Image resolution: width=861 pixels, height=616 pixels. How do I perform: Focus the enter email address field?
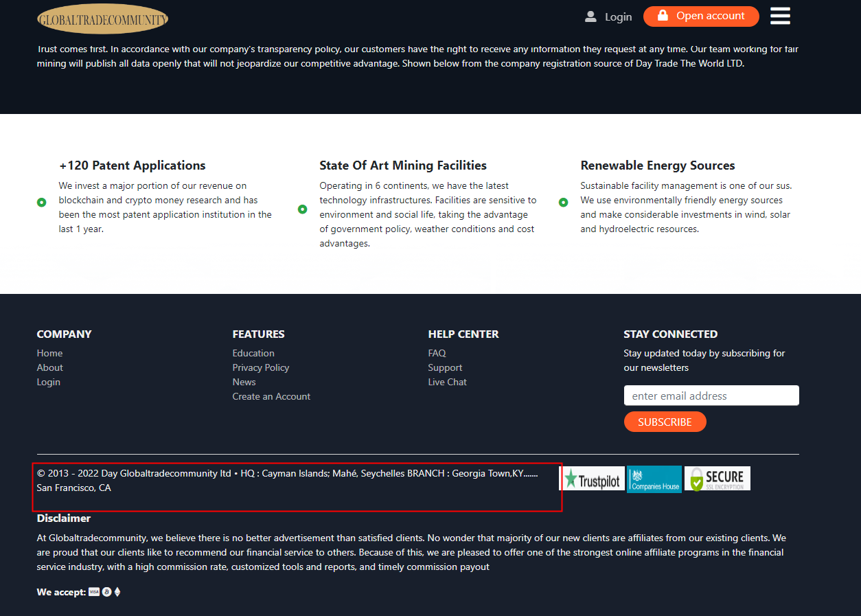(x=711, y=396)
